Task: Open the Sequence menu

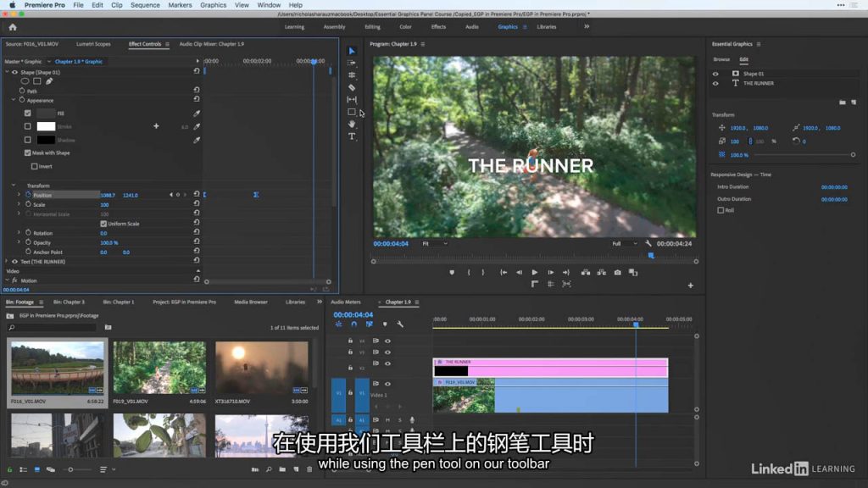Action: (x=145, y=5)
